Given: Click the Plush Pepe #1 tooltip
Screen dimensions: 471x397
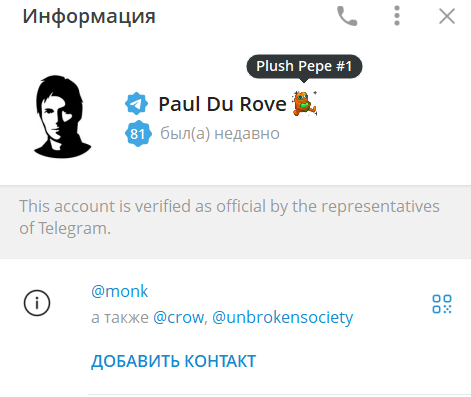Looking at the screenshot, I should [304, 66].
